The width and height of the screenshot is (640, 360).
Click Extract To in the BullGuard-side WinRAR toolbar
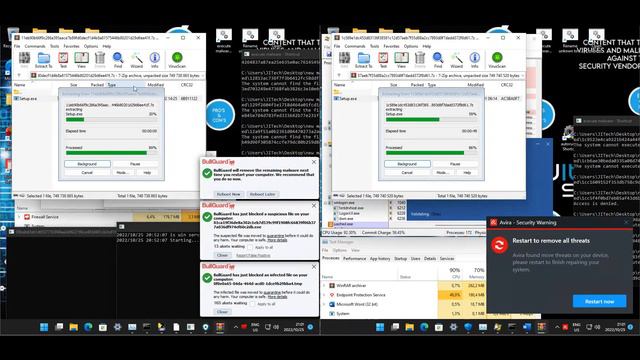click(43, 60)
